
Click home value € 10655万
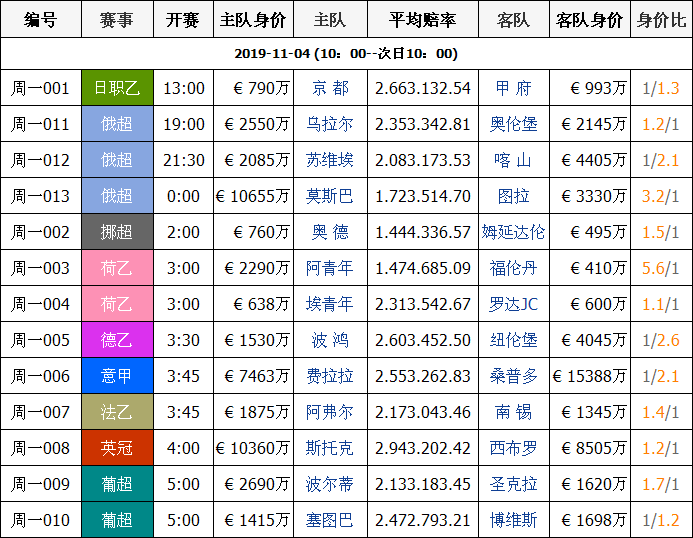click(253, 196)
